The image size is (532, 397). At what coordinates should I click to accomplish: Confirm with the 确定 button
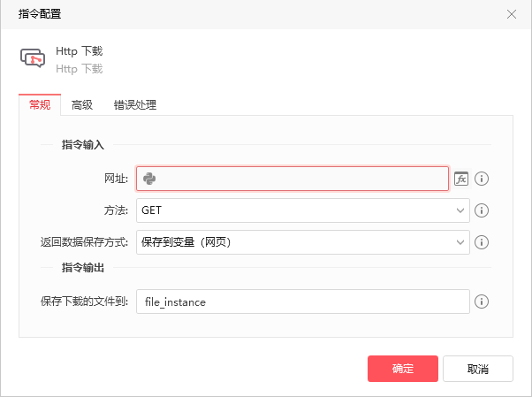coord(402,369)
